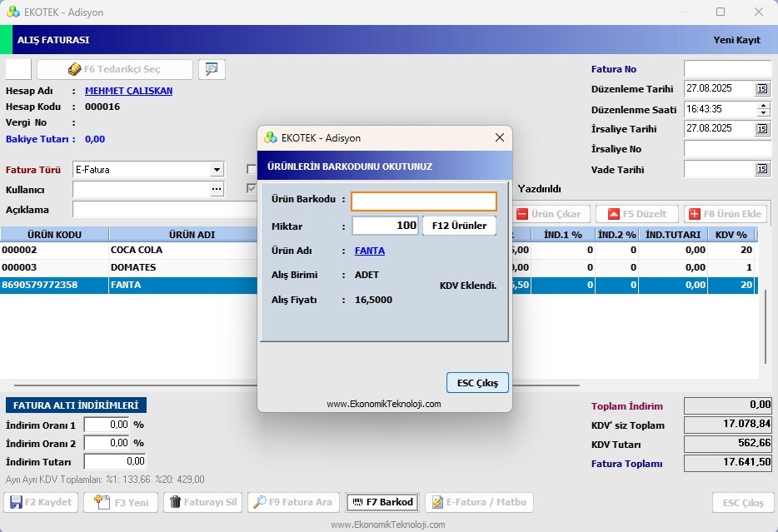Click the supplier search magnifier icon
Image resolution: width=778 pixels, height=532 pixels.
click(x=212, y=69)
